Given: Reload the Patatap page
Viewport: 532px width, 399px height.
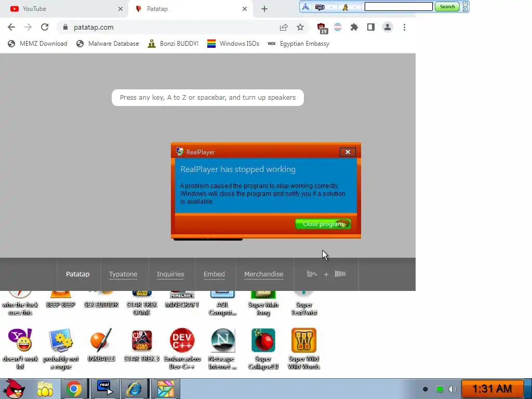Looking at the screenshot, I should pos(45,27).
